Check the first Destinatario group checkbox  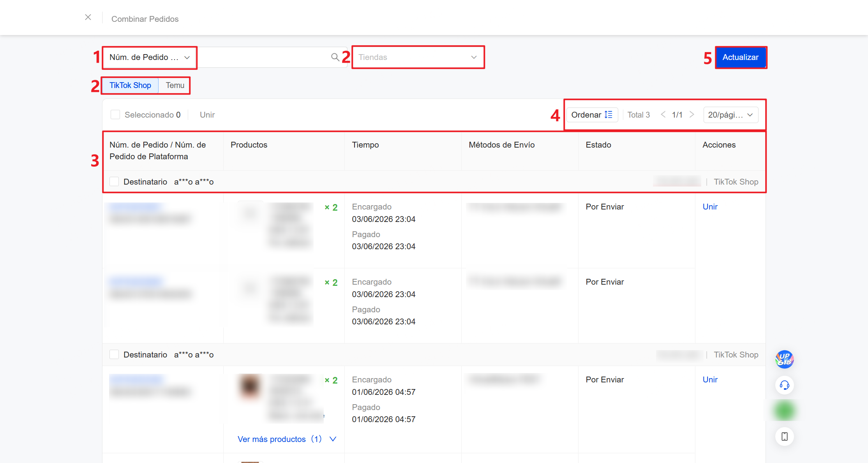click(x=114, y=181)
